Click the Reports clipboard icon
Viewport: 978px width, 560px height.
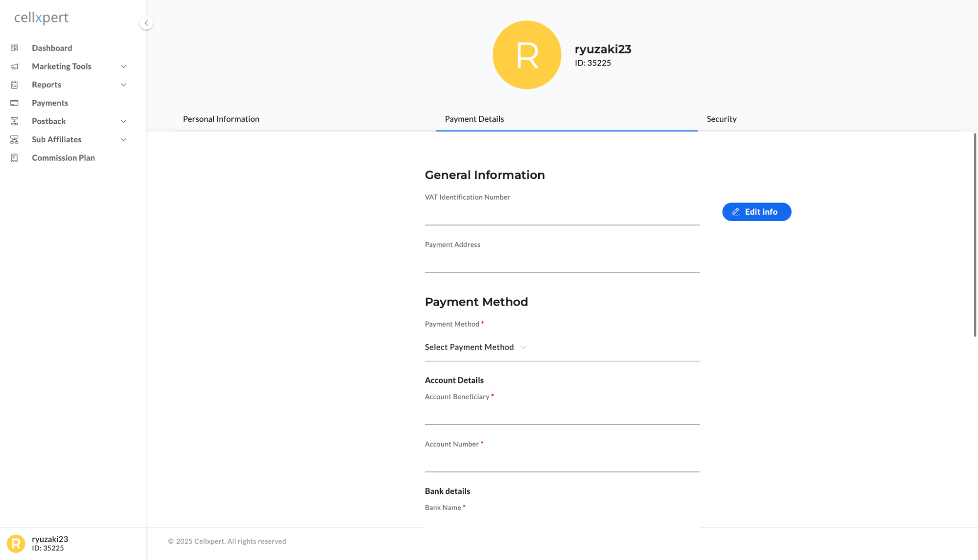[14, 85]
